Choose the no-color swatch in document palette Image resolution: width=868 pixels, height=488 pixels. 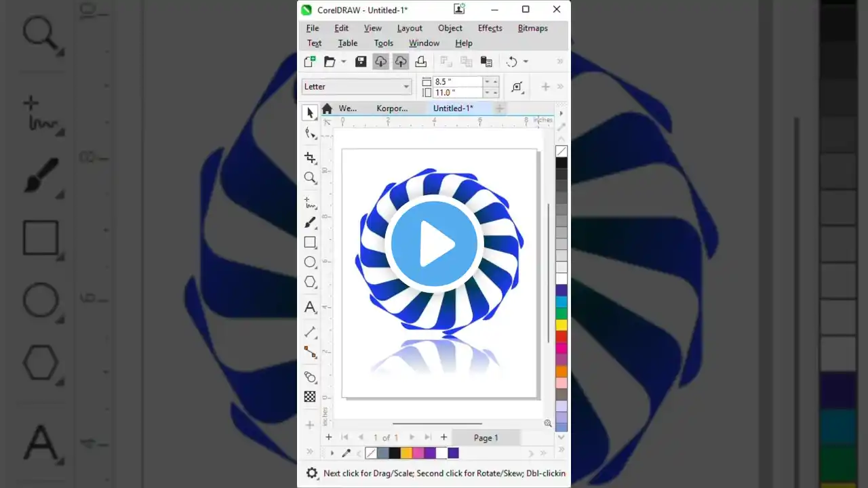(371, 453)
